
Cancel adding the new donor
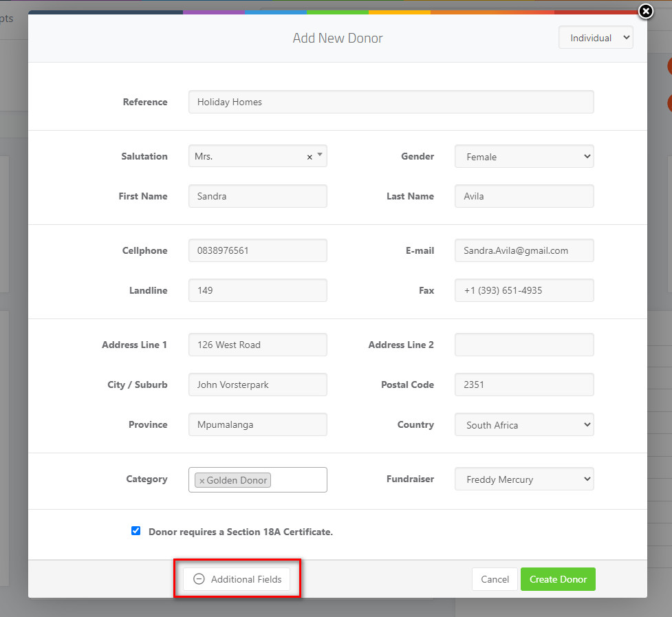click(x=495, y=579)
